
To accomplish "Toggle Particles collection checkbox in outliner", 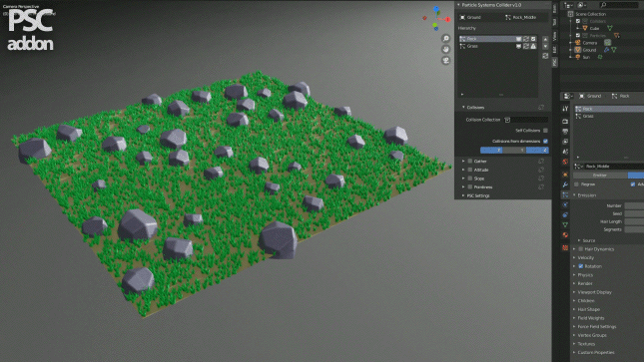I will click(x=578, y=36).
